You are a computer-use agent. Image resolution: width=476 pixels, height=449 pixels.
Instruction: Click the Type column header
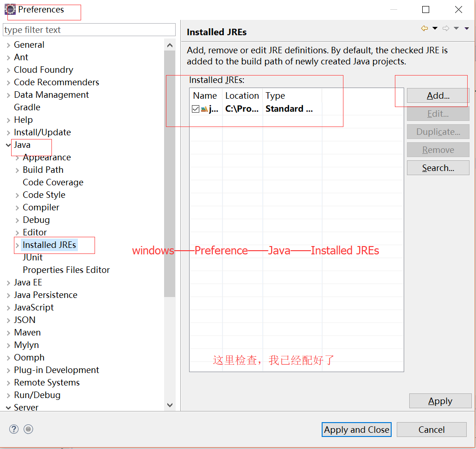click(x=292, y=95)
